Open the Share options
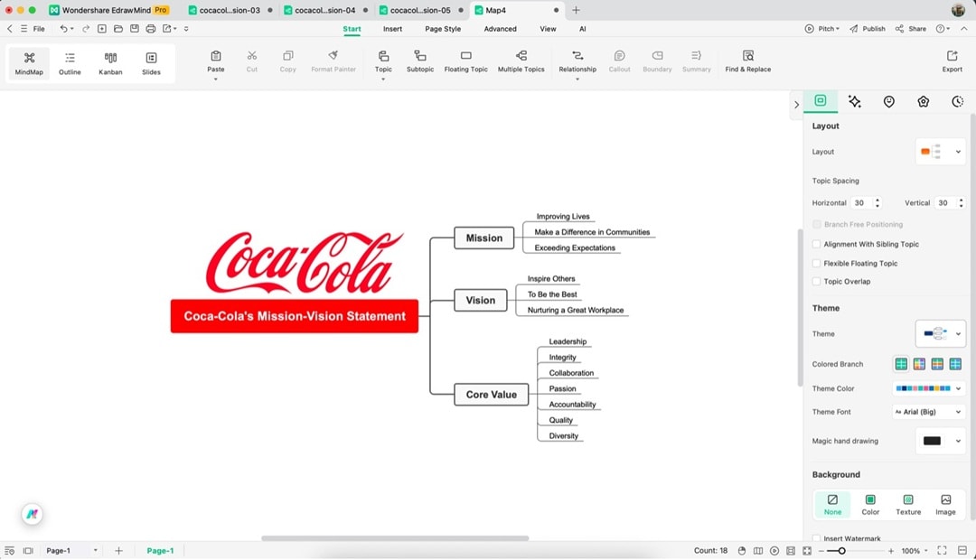Screen dimensions: 976x560 click(x=911, y=28)
